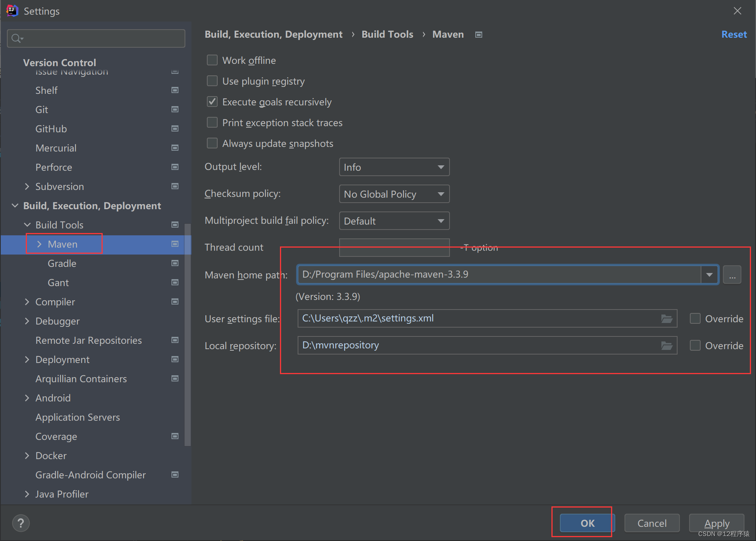Open the Maven home path dropdown arrow
Screen dimensions: 756x541
(x=709, y=275)
